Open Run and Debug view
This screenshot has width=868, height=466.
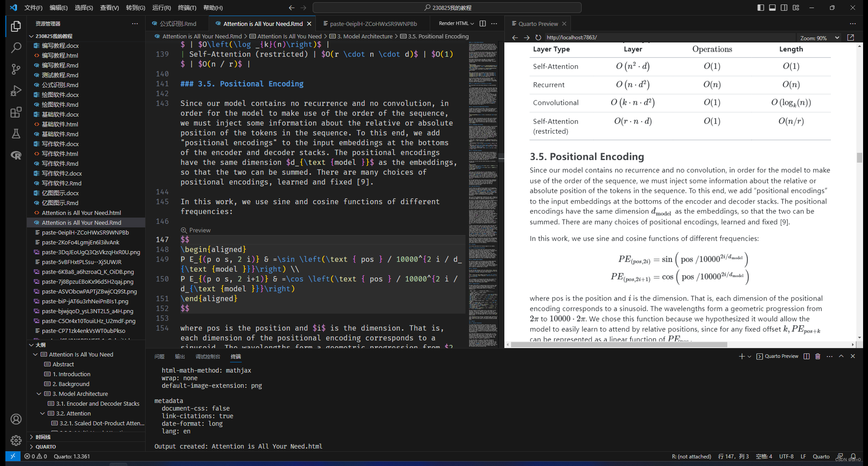[16, 91]
